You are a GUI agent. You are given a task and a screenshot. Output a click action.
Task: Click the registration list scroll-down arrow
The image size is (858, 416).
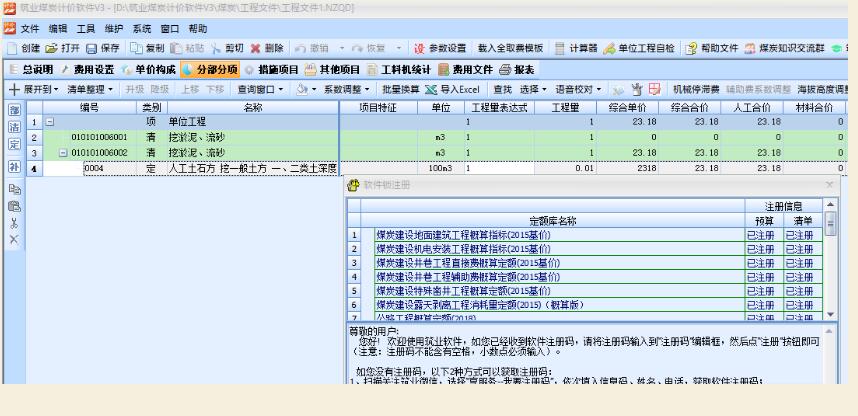(x=830, y=315)
